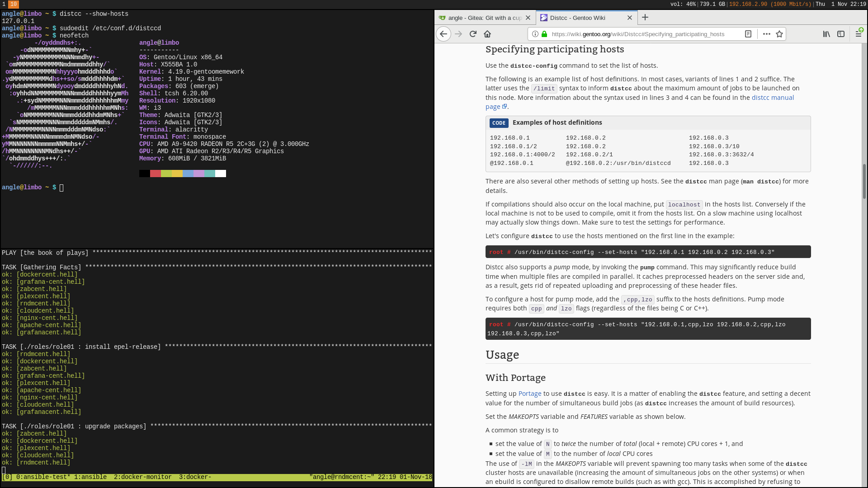868x488 pixels.
Task: Click the yellow neofetch color block
Action: (x=177, y=174)
